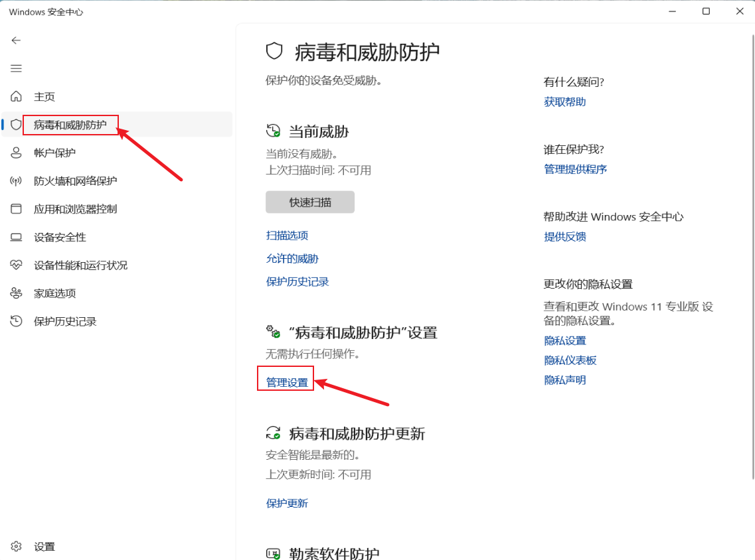Click the 提供反馈 link
755x560 pixels.
565,236
